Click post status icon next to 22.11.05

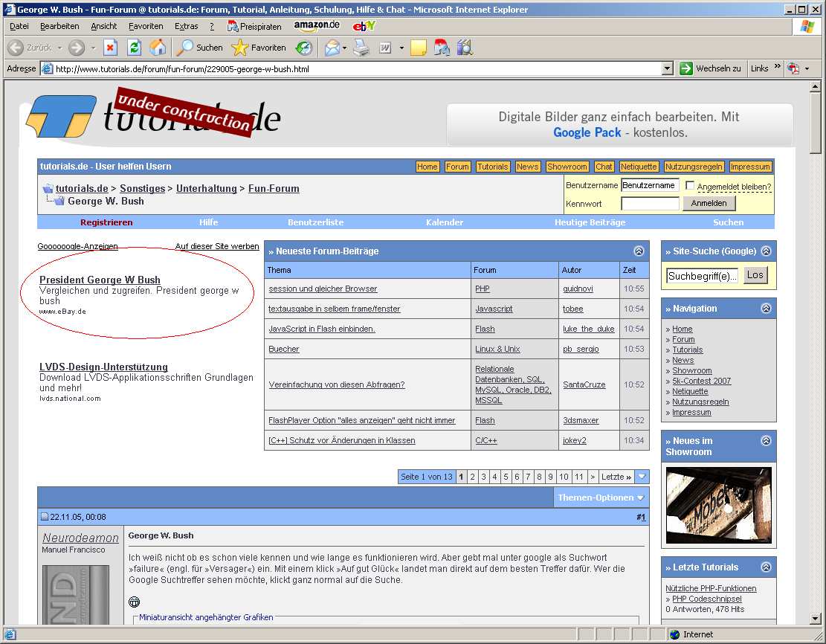point(45,517)
